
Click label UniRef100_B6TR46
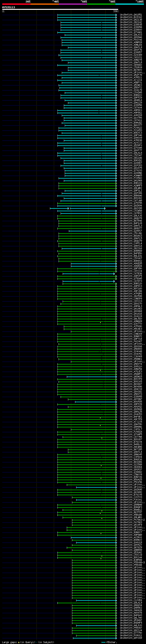pyautogui.click(x=131, y=221)
